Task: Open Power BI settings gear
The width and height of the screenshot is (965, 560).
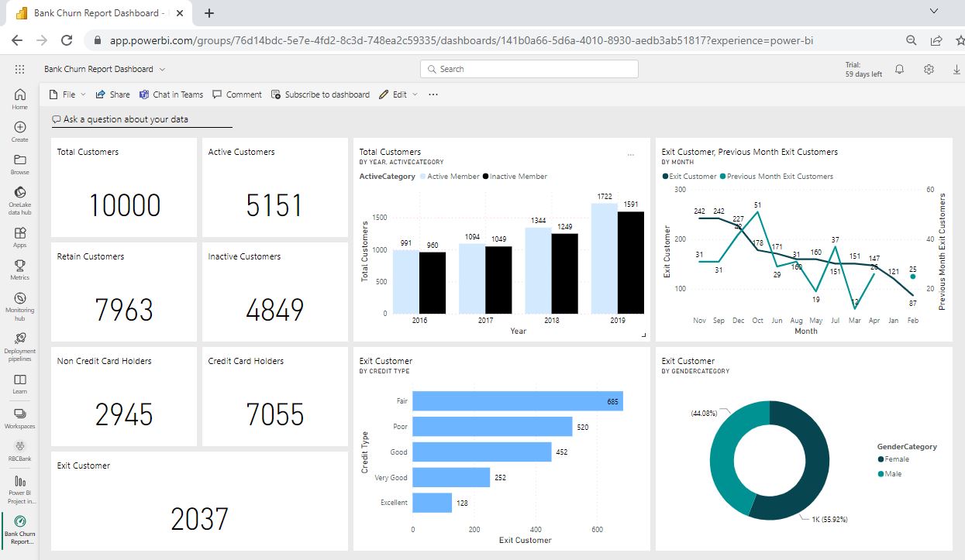Action: click(929, 69)
